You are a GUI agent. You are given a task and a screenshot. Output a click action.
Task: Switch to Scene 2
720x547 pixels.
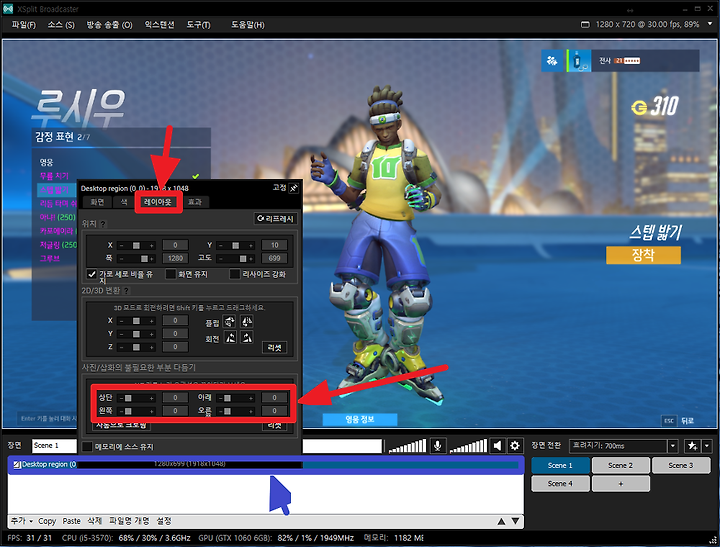pyautogui.click(x=620, y=465)
